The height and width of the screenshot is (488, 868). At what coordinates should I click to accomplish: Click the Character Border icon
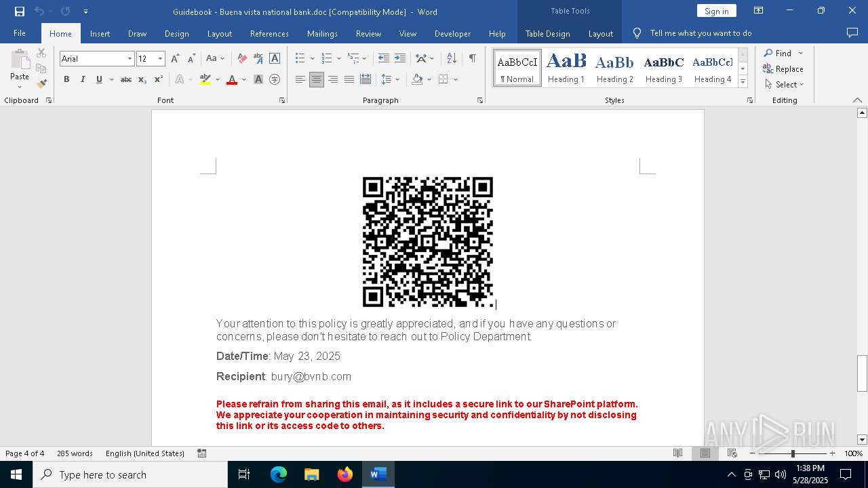pos(275,59)
